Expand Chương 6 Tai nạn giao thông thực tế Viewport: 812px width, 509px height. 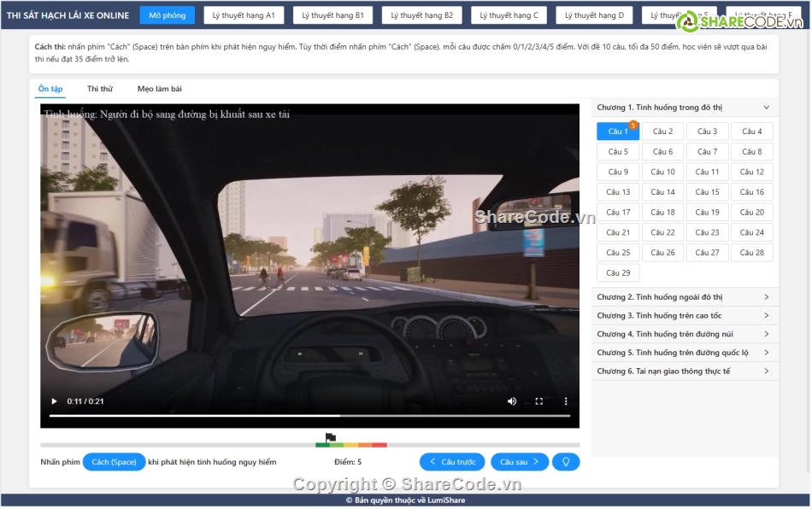[684, 372]
